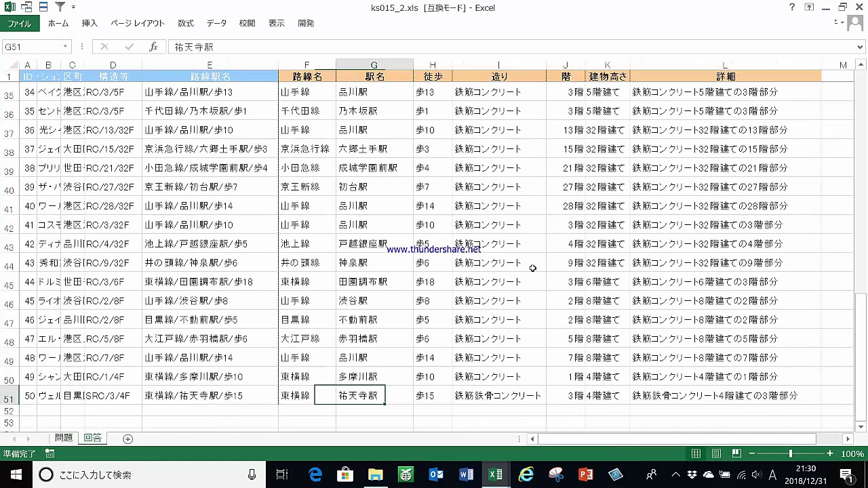Click the add new sheet plus button

(127, 439)
